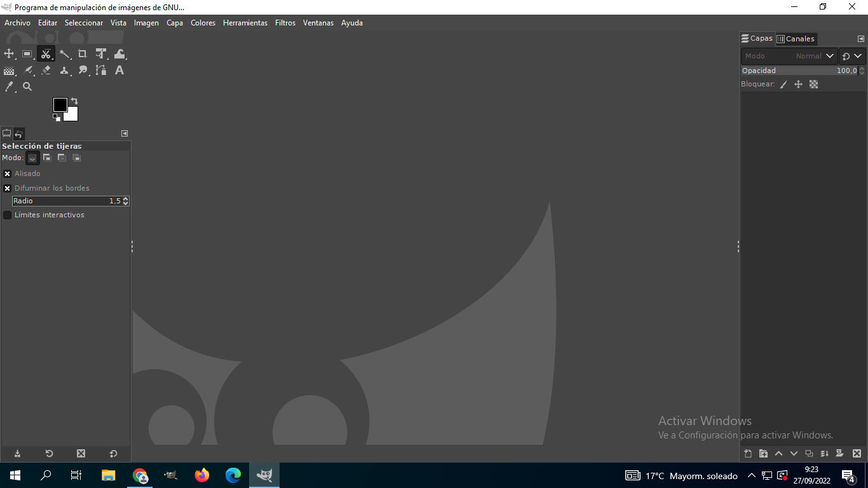Open the Ventanas menu
The height and width of the screenshot is (488, 868).
tap(318, 23)
